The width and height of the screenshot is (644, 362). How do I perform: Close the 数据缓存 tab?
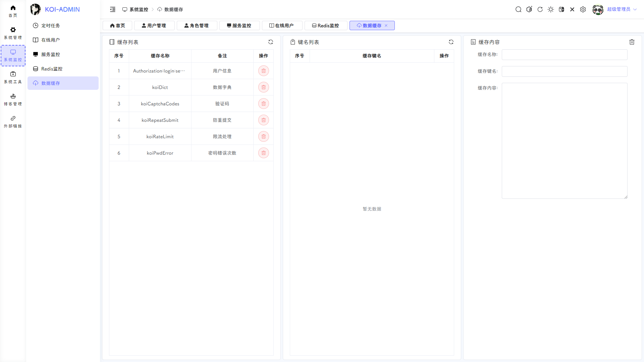(x=386, y=25)
